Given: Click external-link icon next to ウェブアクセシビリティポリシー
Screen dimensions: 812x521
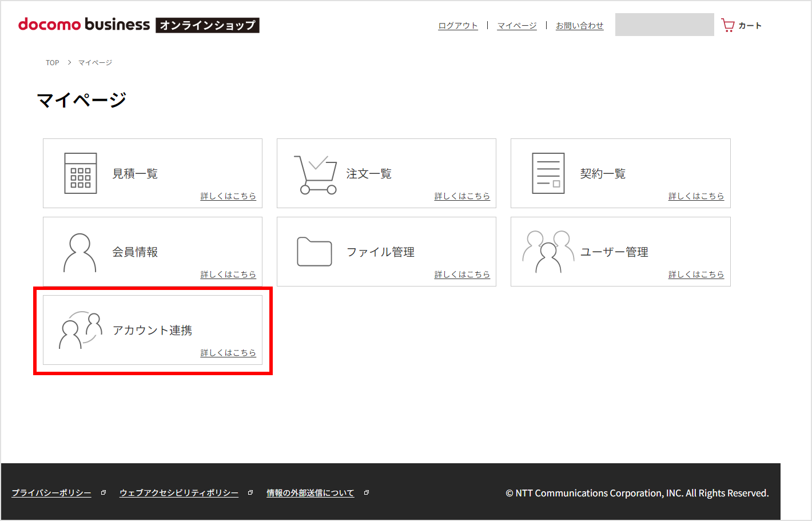Looking at the screenshot, I should pyautogui.click(x=250, y=492).
